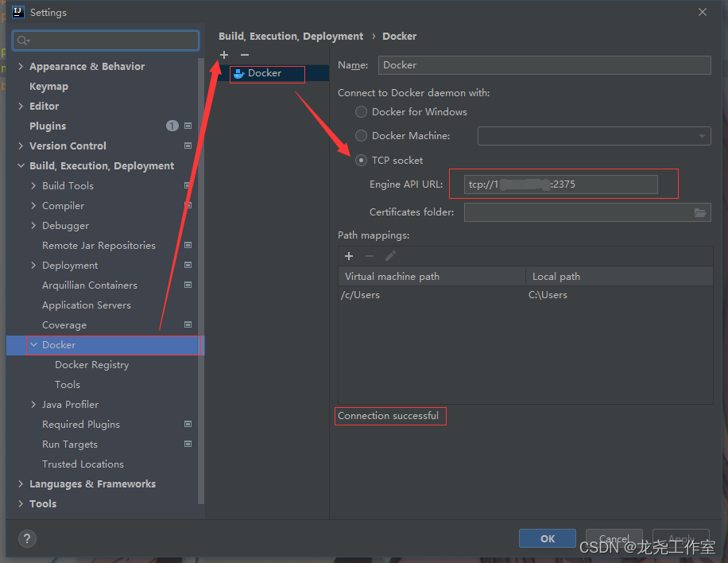Click the add path mapping plus icon
The image size is (728, 563).
(x=349, y=256)
